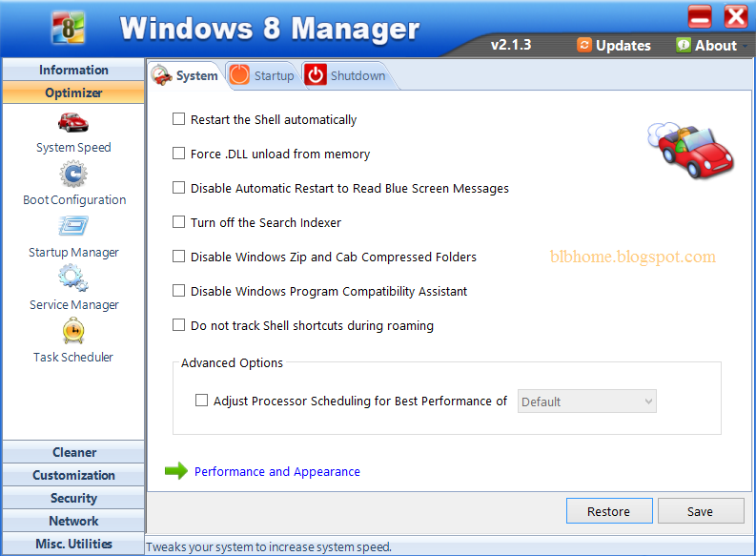Click the red Shutdown power icon
This screenshot has height=556, width=756.
pos(316,75)
